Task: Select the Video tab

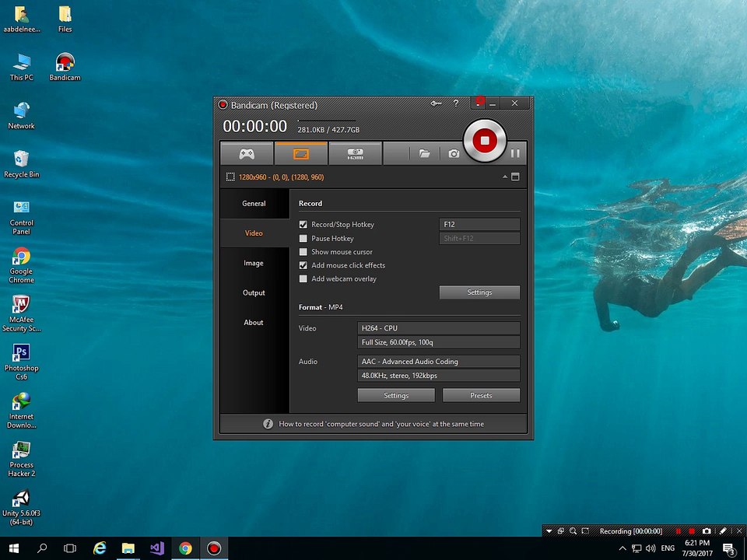Action: click(254, 233)
